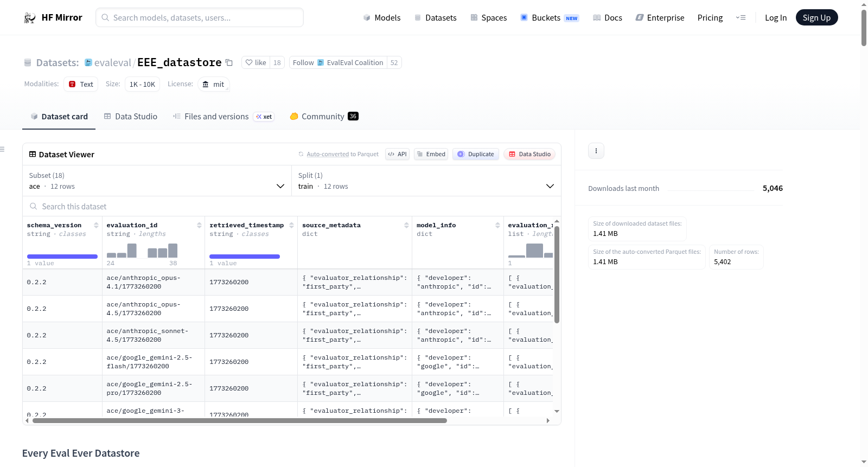Open the Embed viewer option
This screenshot has width=868, height=467.
(x=431, y=154)
